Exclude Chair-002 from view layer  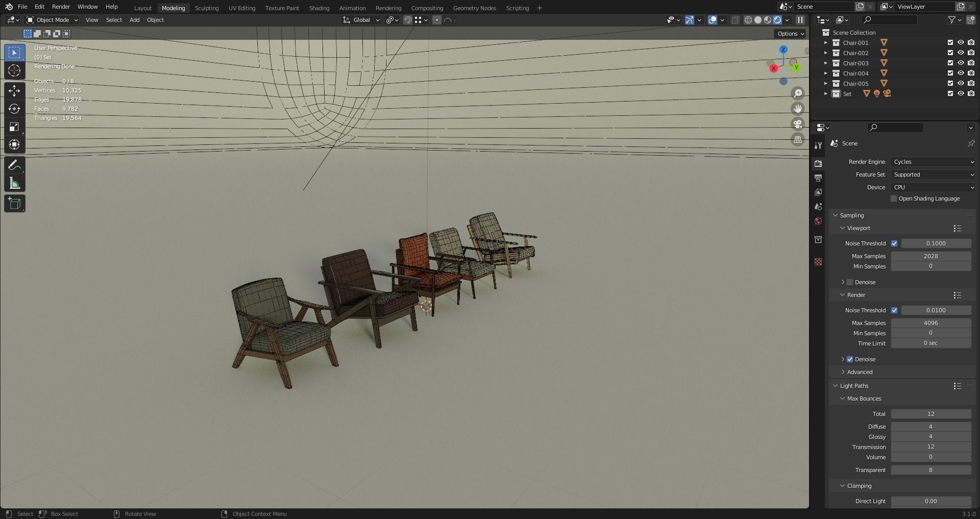tap(950, 53)
